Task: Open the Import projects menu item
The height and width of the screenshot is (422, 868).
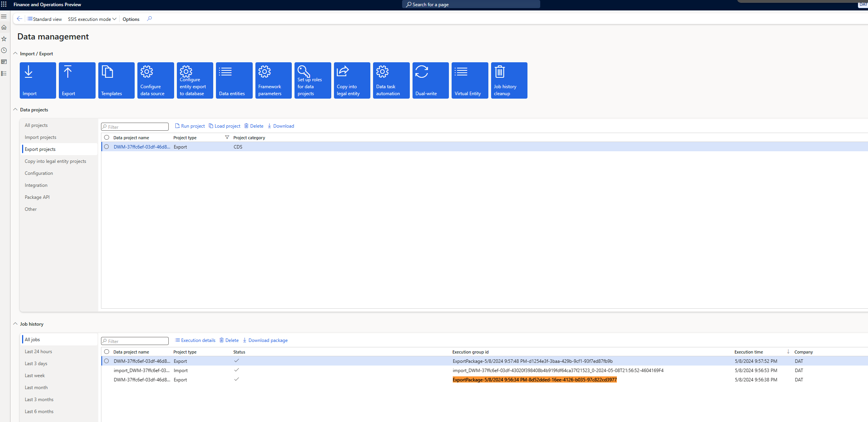Action: pyautogui.click(x=40, y=137)
